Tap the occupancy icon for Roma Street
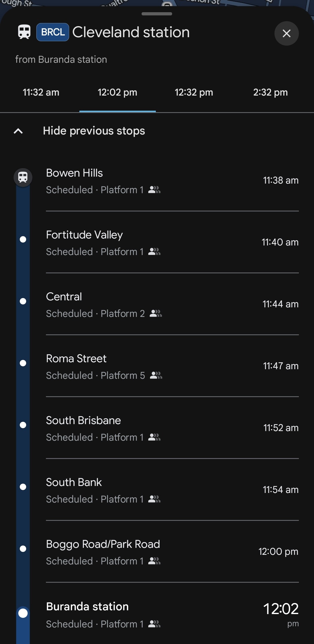 pyautogui.click(x=156, y=375)
